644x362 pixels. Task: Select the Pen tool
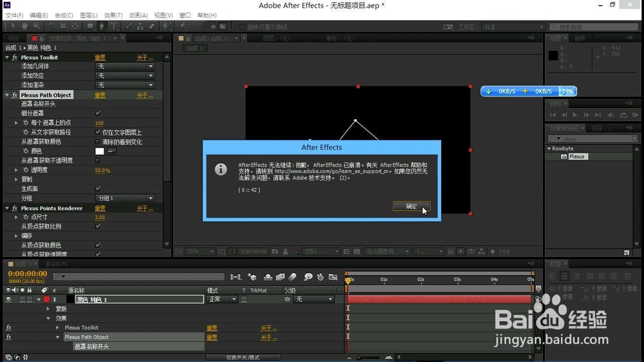pos(102,26)
